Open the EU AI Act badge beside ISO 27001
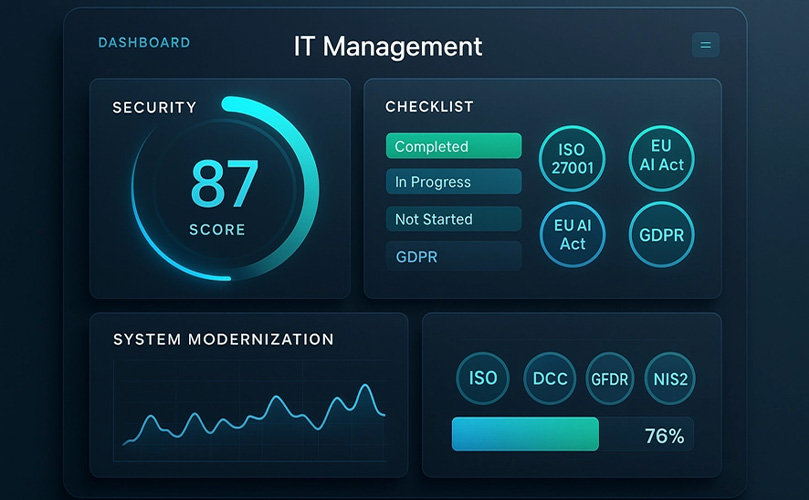The image size is (809, 500). pyautogui.click(x=661, y=158)
